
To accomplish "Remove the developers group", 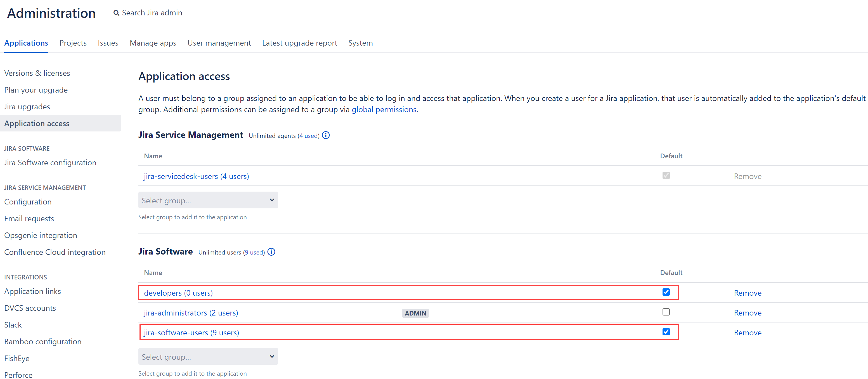I will (747, 293).
